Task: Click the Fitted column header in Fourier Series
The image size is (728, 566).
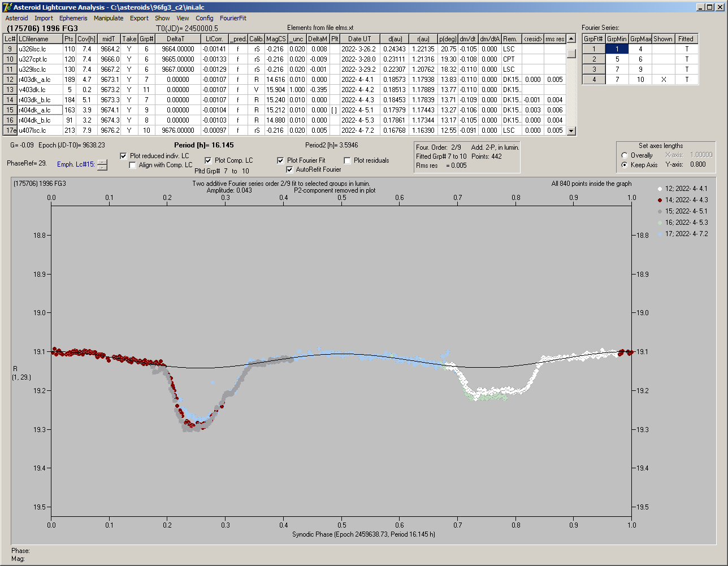Action: (x=686, y=39)
